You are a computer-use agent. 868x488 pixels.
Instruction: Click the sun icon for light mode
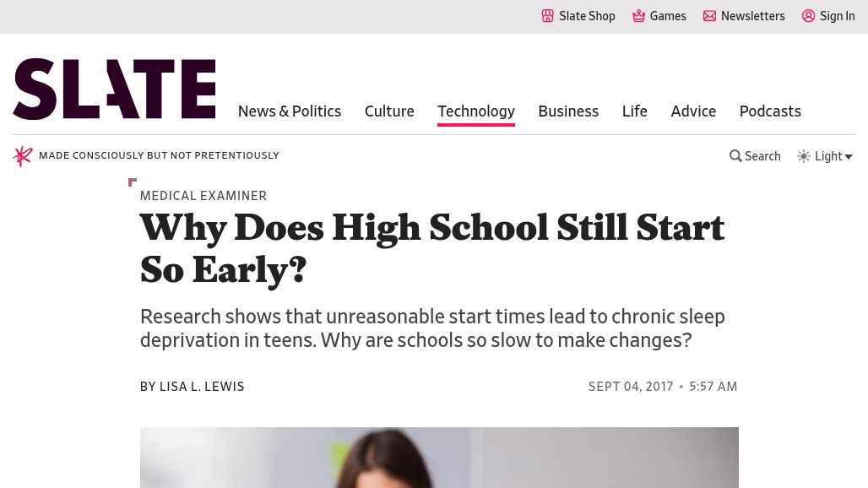pos(804,156)
